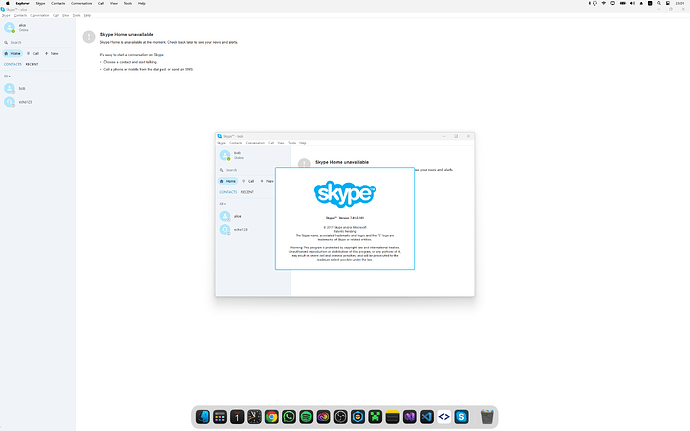
Task: Click the volume icon in the menu bar
Action: (632, 3)
